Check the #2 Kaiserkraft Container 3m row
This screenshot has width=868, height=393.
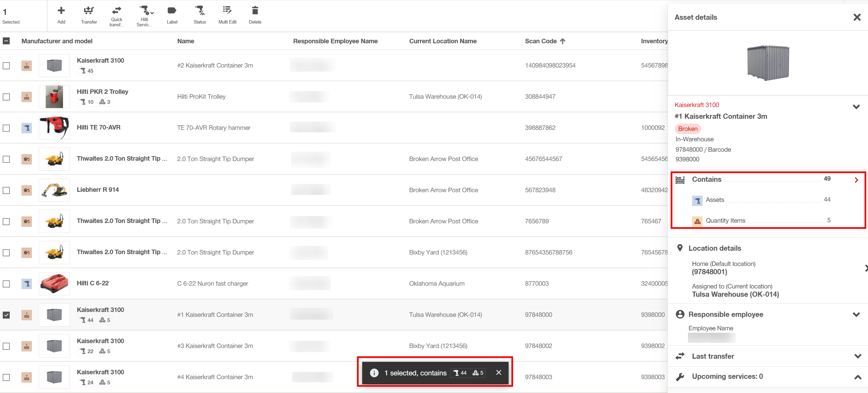(6, 65)
